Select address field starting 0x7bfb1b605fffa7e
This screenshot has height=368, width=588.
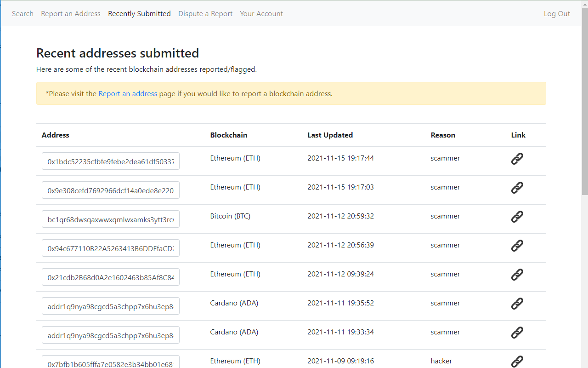[111, 362]
